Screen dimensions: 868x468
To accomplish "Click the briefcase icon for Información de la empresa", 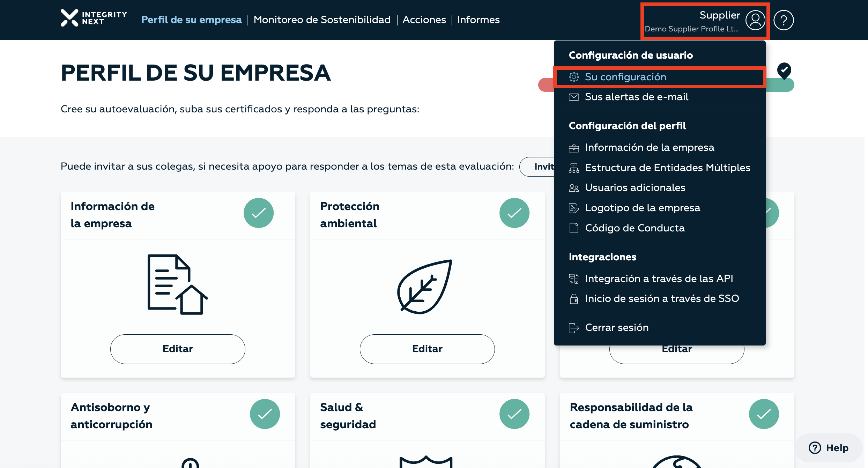I will [x=574, y=148].
